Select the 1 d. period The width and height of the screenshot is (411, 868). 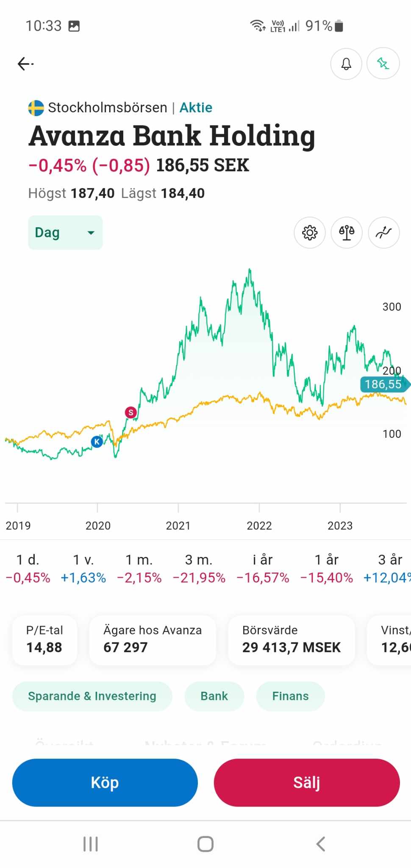[x=28, y=568]
